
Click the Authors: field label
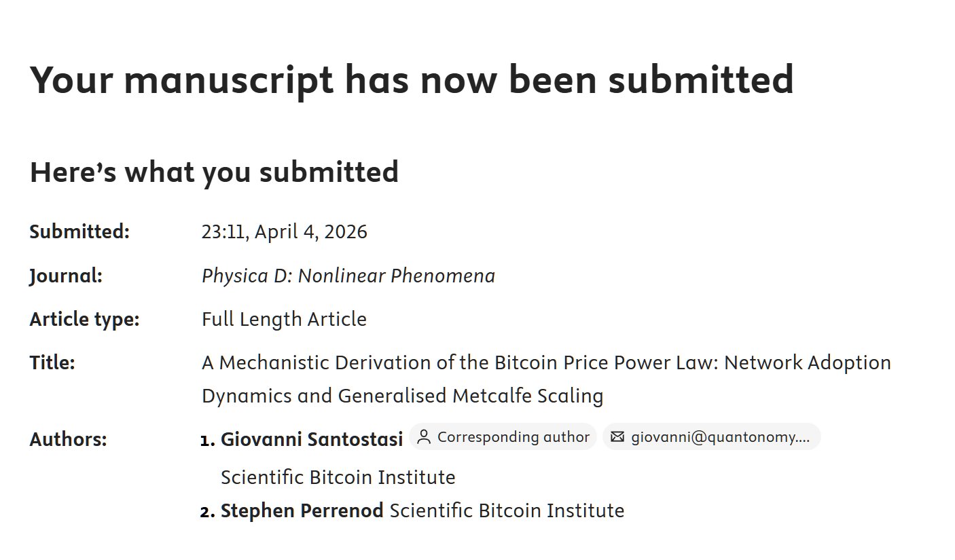(x=68, y=440)
